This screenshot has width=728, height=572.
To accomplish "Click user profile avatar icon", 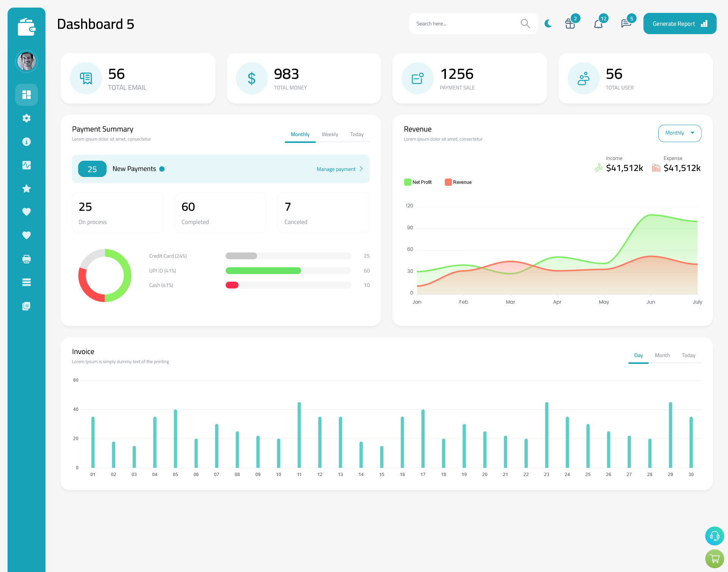I will [x=26, y=60].
